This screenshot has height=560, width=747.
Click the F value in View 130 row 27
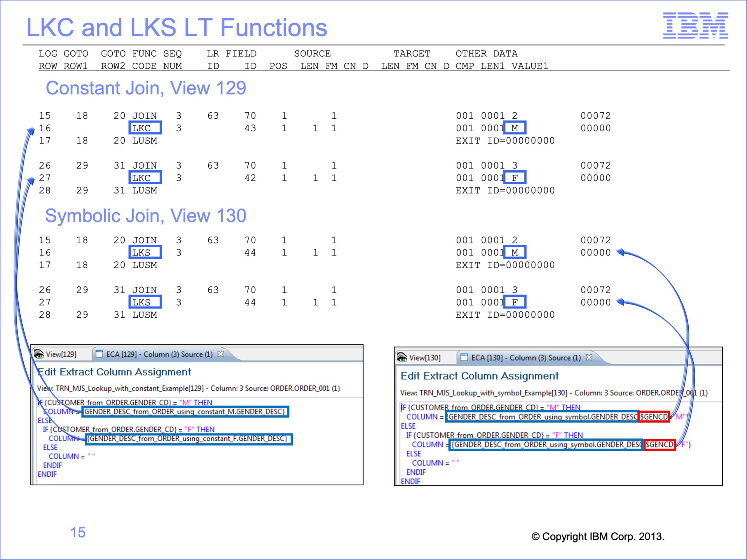[515, 302]
